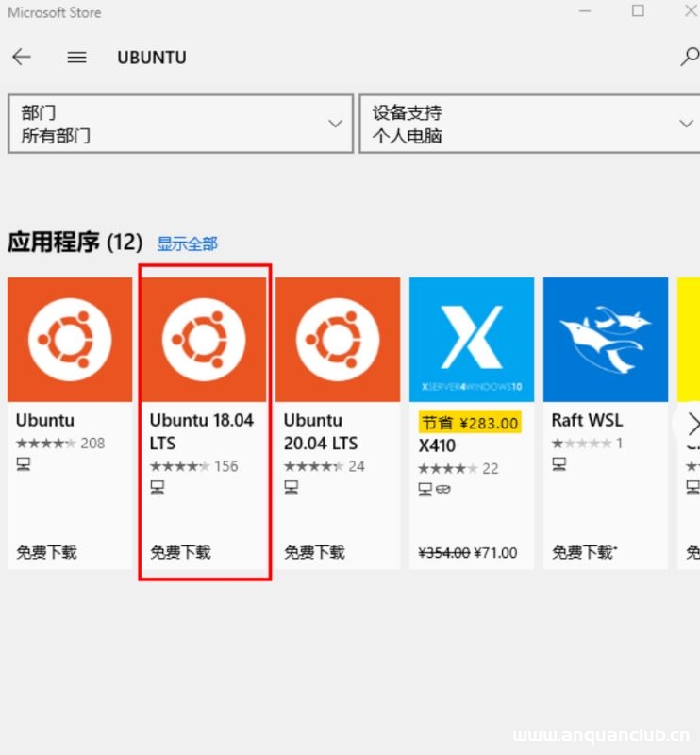Click the PC device icon under X410

click(425, 489)
